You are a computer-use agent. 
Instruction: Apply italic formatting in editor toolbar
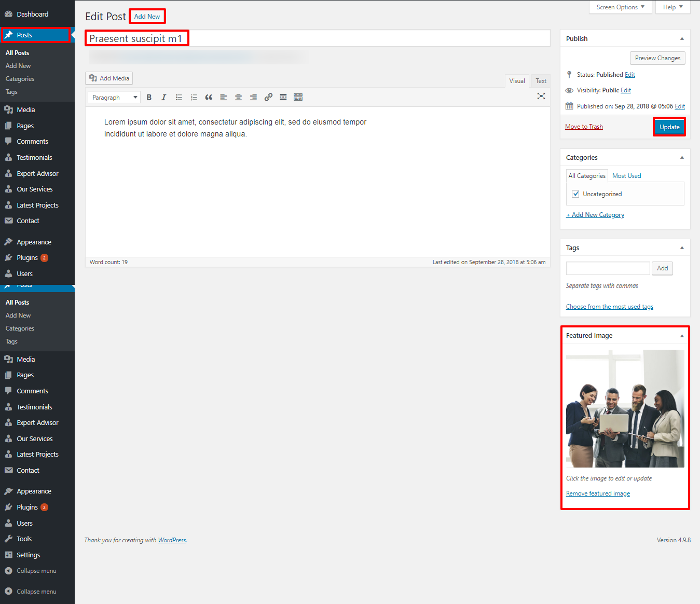coord(164,97)
